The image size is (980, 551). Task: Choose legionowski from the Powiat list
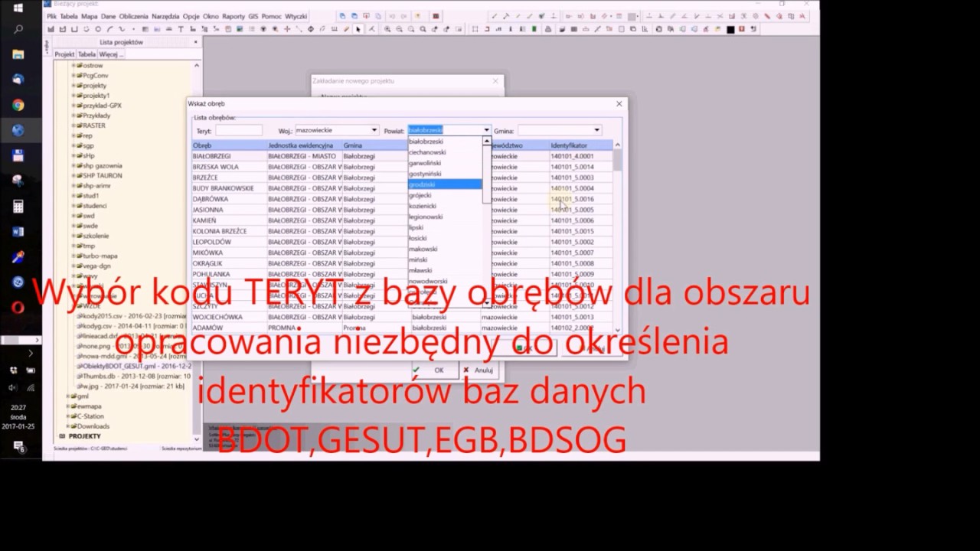coord(445,217)
